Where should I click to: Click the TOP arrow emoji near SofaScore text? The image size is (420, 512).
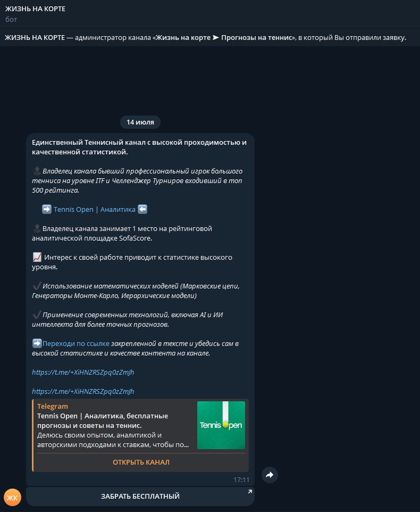click(37, 228)
